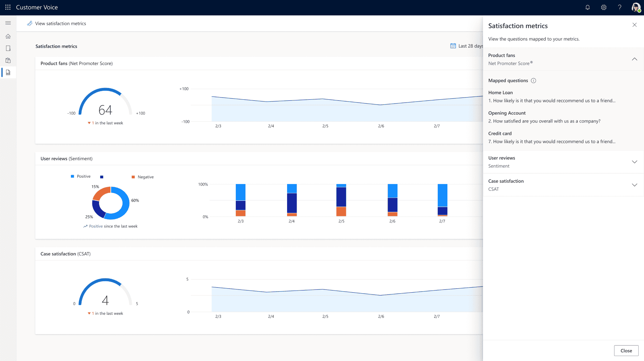Open notifications via the bell icon
The image size is (644, 361).
(x=587, y=7)
